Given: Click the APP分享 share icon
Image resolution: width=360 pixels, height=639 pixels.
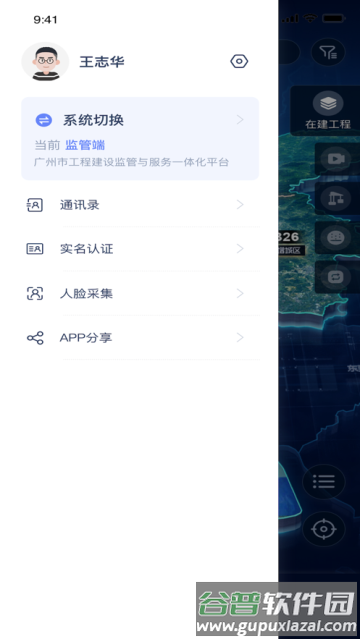Looking at the screenshot, I should (35, 338).
